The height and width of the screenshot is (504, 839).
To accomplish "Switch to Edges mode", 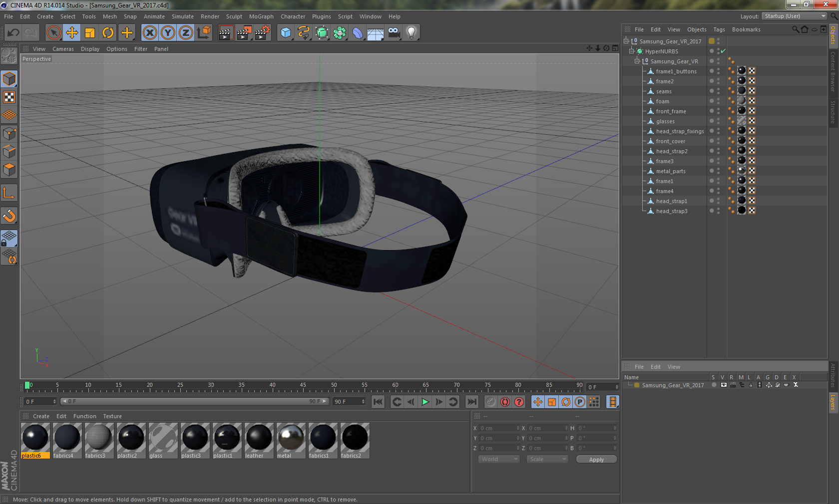I will [x=9, y=152].
